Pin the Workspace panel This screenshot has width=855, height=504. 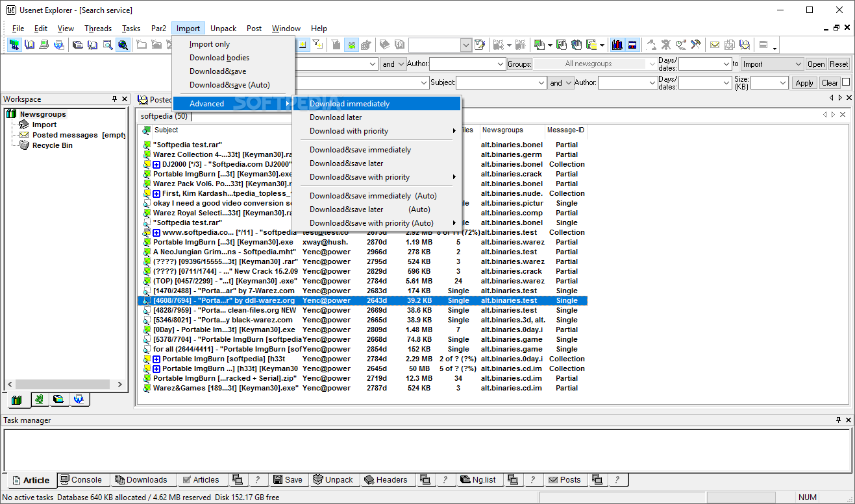tap(114, 99)
